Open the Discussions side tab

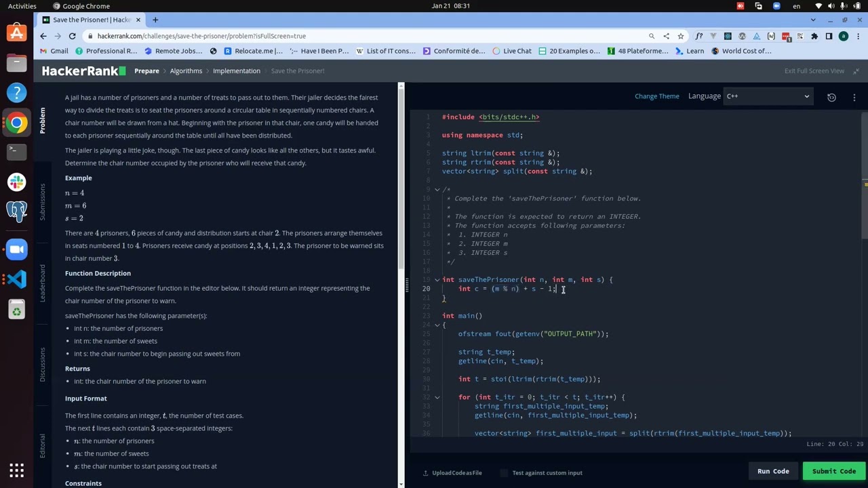click(x=42, y=364)
